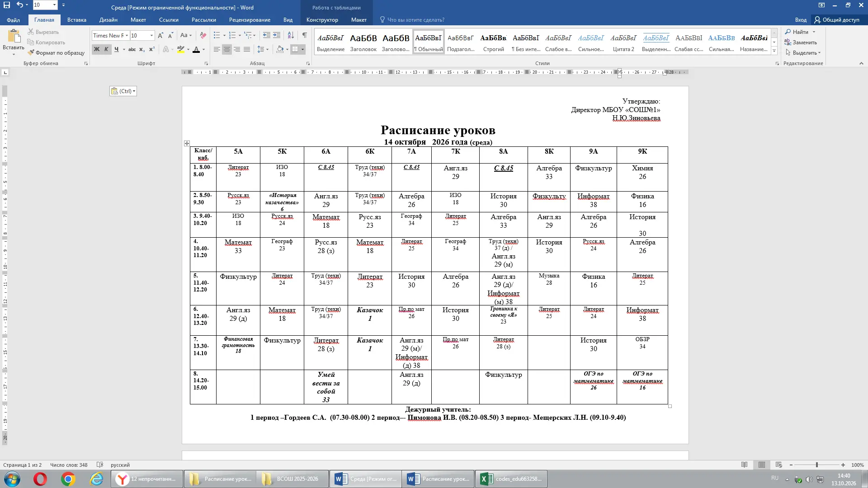Screen dimensions: 868x488
Task: Click the Копировать button
Action: (46, 42)
